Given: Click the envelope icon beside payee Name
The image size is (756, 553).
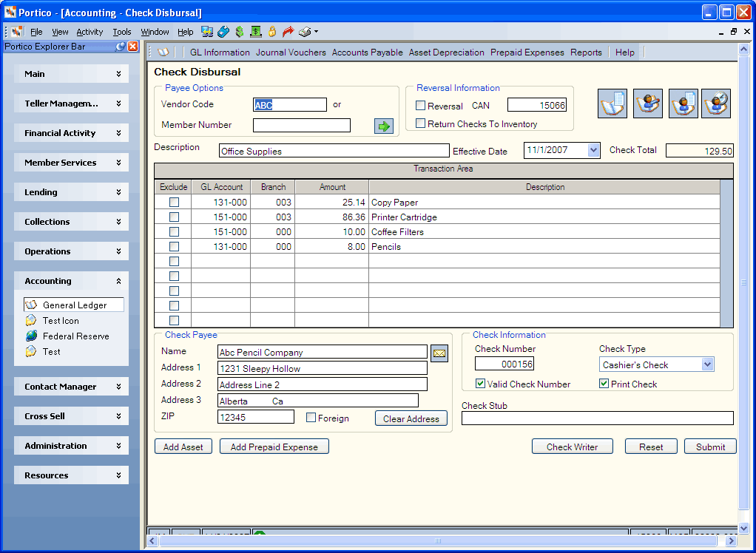Looking at the screenshot, I should pyautogui.click(x=439, y=353).
